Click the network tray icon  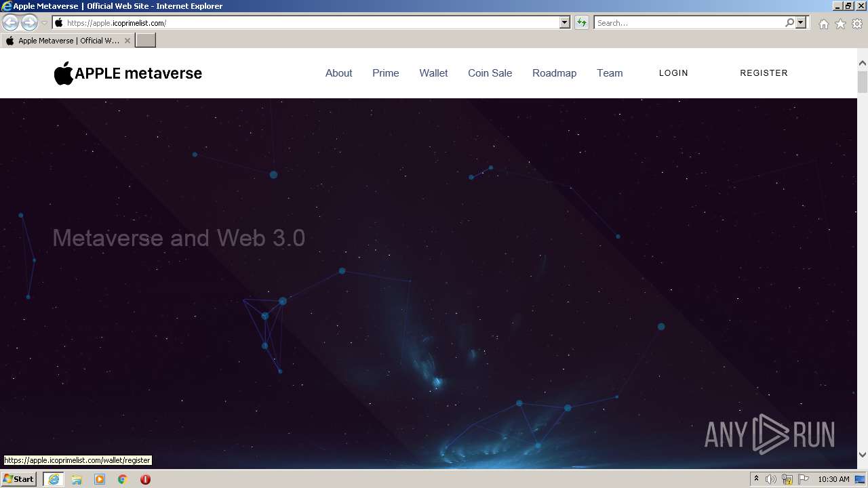click(x=787, y=479)
